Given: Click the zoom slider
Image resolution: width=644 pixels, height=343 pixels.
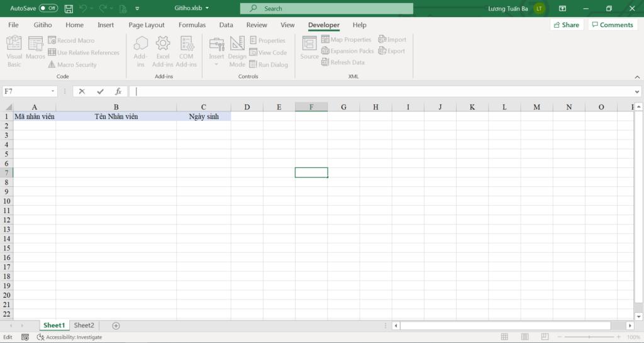Looking at the screenshot, I should pos(589,337).
